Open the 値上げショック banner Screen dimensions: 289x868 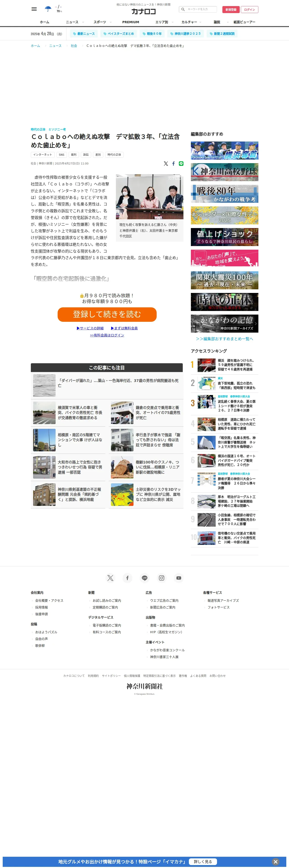pyautogui.click(x=224, y=237)
